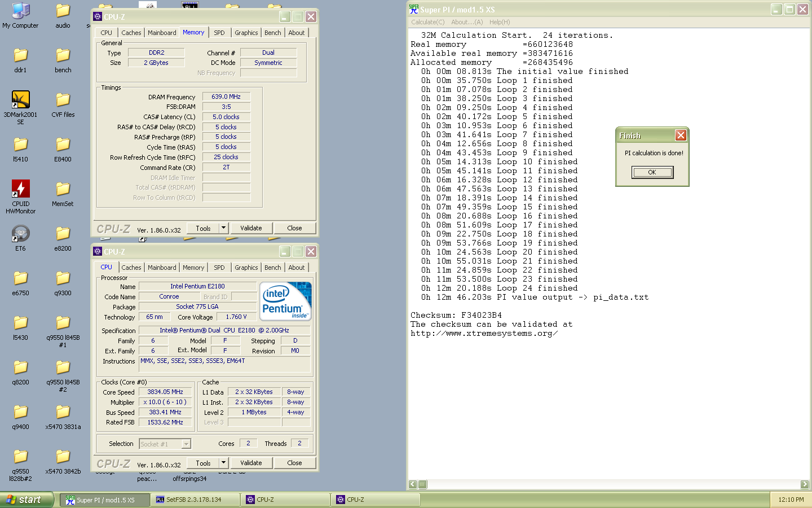Image resolution: width=812 pixels, height=508 pixels.
Task: Click Close button in upper CPU-Z window
Action: tap(294, 228)
